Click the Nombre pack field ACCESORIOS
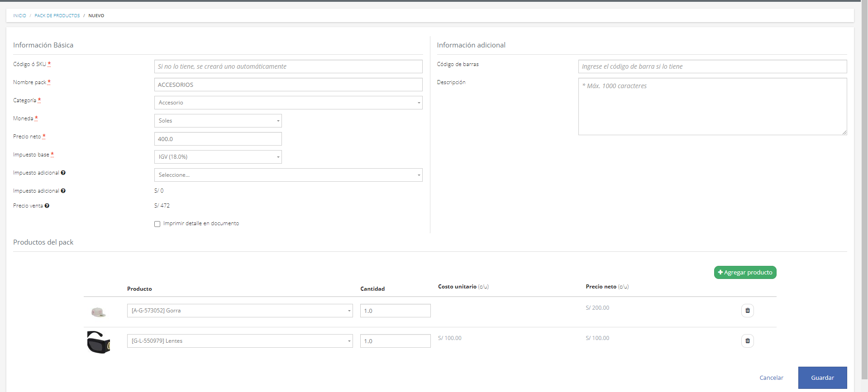The width and height of the screenshot is (868, 392). click(288, 85)
